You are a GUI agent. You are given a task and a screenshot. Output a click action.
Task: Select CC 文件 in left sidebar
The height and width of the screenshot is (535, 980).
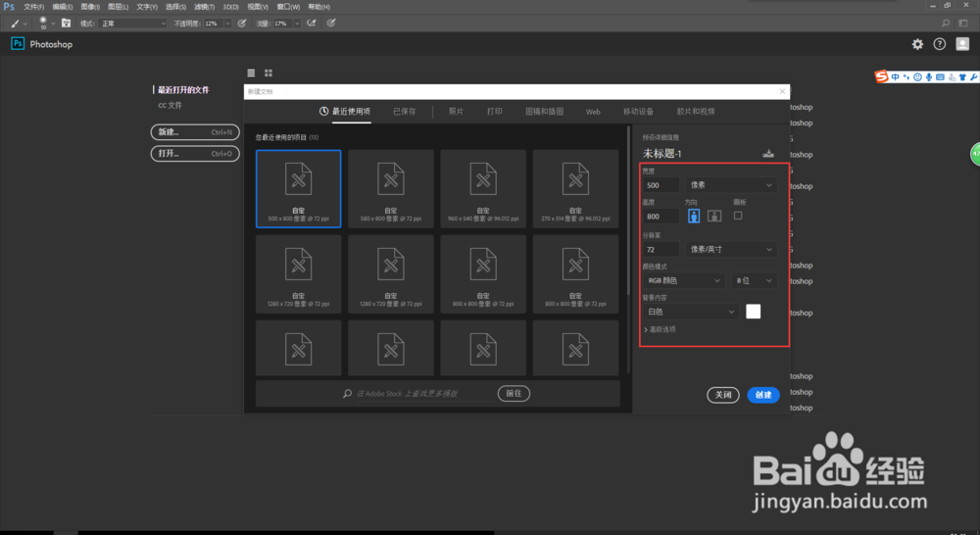click(170, 105)
